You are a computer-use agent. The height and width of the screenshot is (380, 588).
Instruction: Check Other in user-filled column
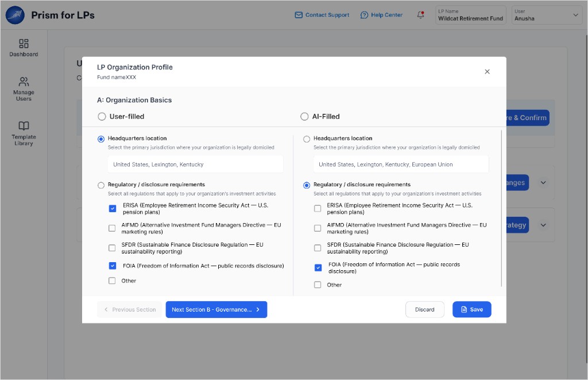point(112,281)
